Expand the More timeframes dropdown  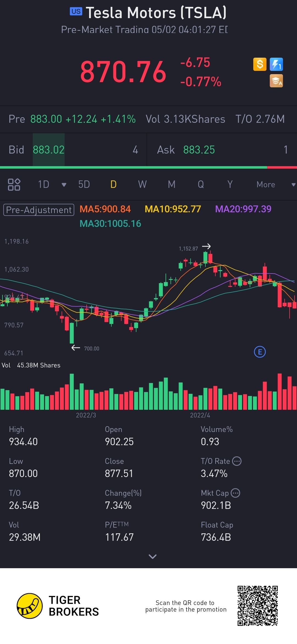[293, 185]
